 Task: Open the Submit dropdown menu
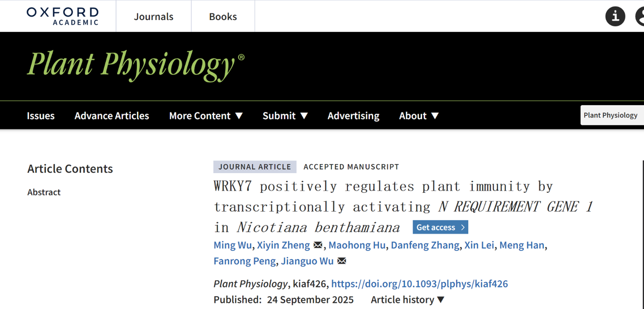[x=285, y=116]
